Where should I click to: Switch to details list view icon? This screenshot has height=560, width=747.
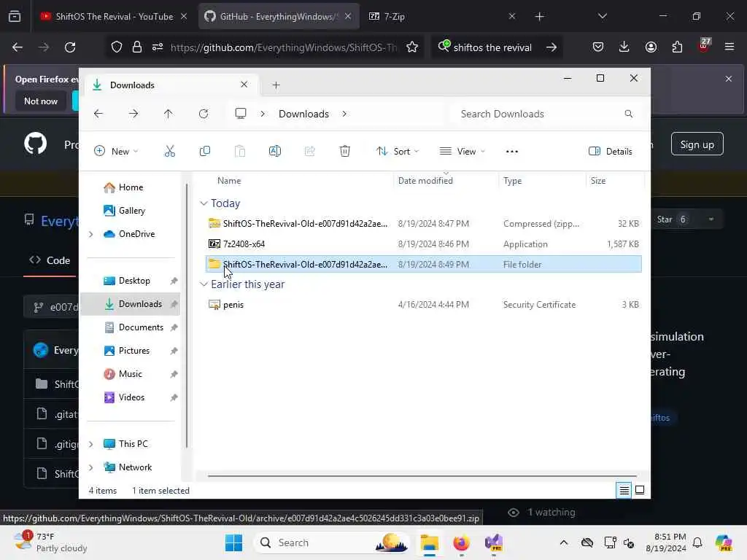(x=624, y=490)
